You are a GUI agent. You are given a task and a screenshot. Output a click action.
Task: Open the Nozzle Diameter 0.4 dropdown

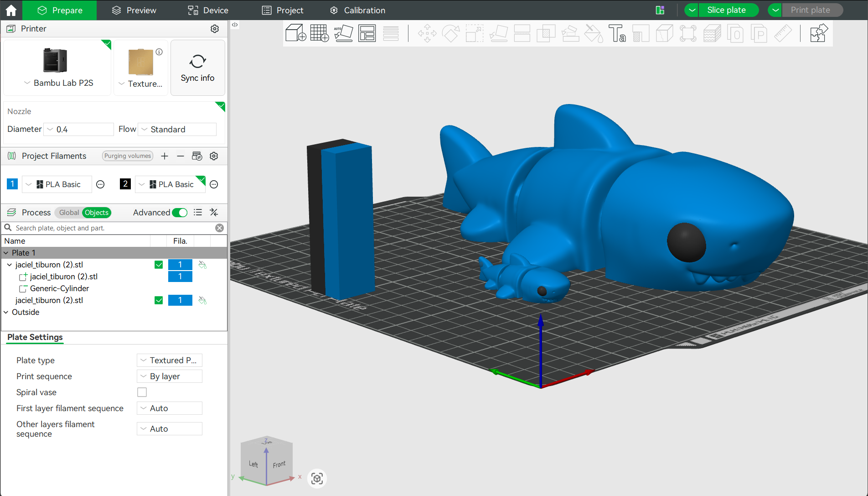tap(78, 130)
